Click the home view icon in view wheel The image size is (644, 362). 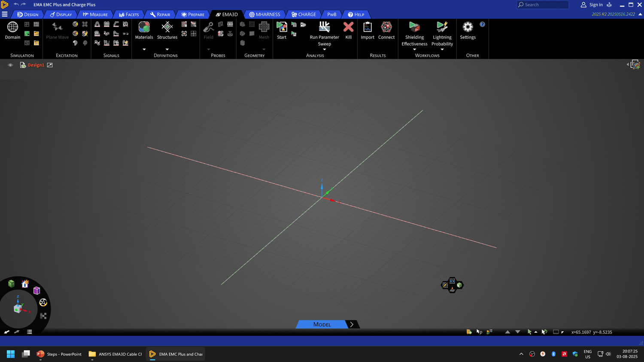25,284
